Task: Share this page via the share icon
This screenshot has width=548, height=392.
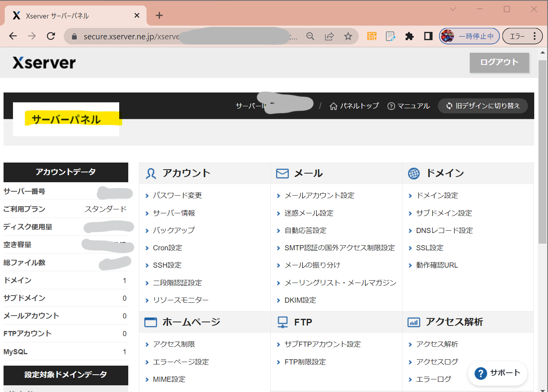Action: [329, 36]
